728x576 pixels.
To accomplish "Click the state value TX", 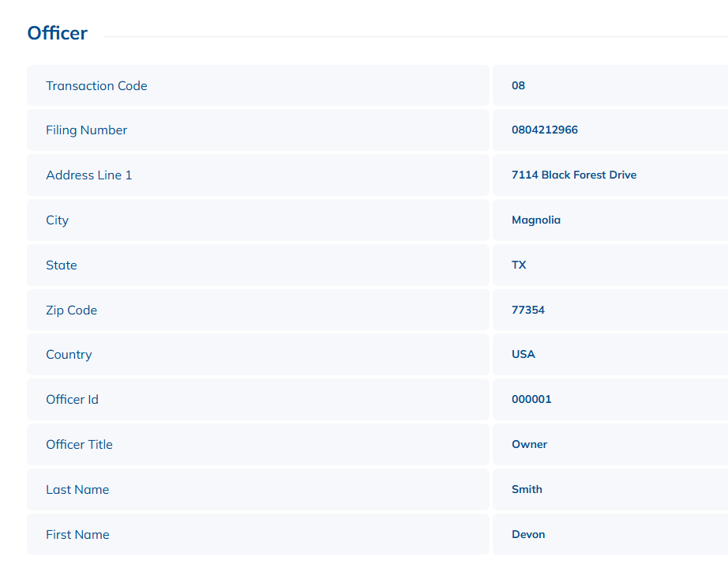I will click(x=519, y=265).
